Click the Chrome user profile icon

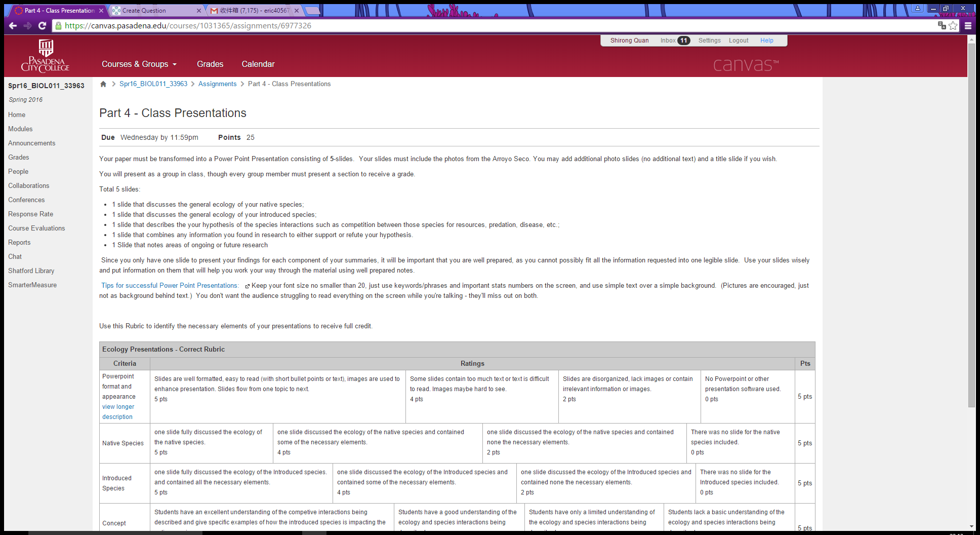coord(918,8)
